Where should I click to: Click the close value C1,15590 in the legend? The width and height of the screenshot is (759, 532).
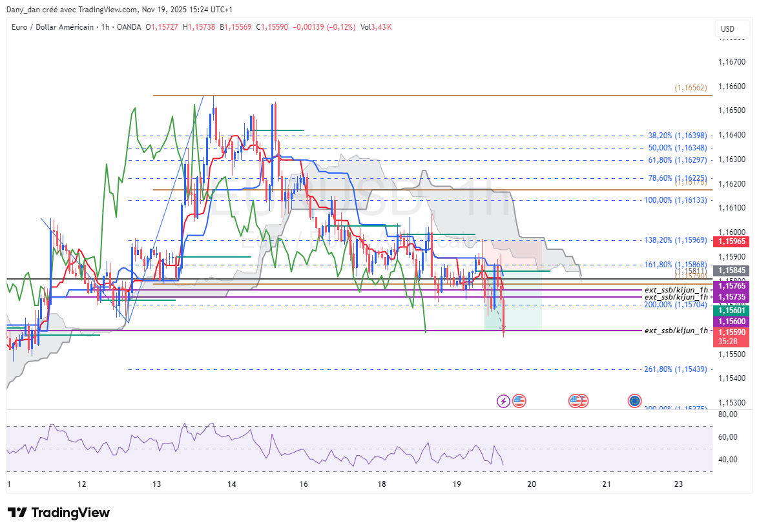[272, 27]
